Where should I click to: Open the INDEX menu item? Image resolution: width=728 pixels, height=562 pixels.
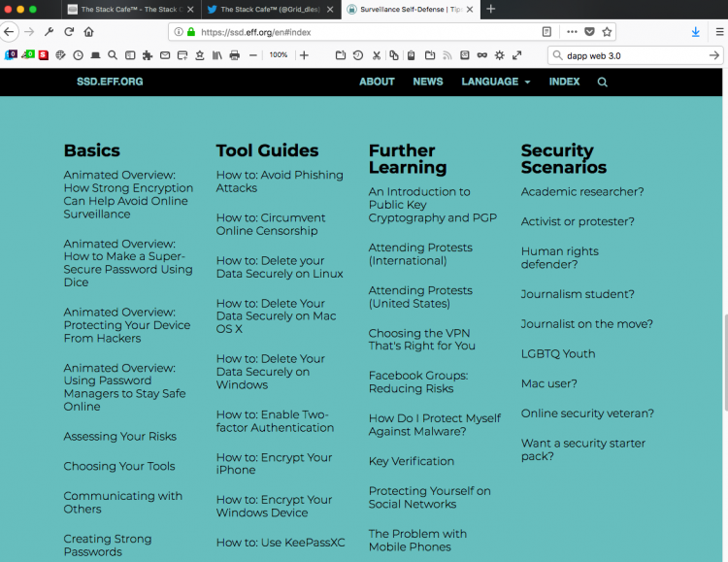564,82
